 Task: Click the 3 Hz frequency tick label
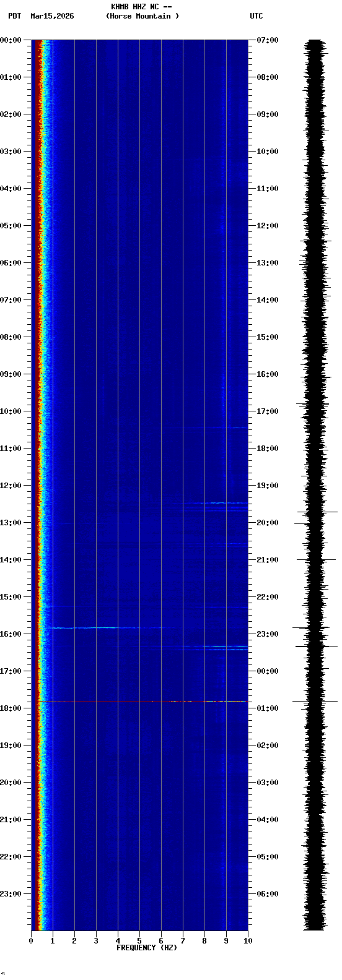[96, 941]
